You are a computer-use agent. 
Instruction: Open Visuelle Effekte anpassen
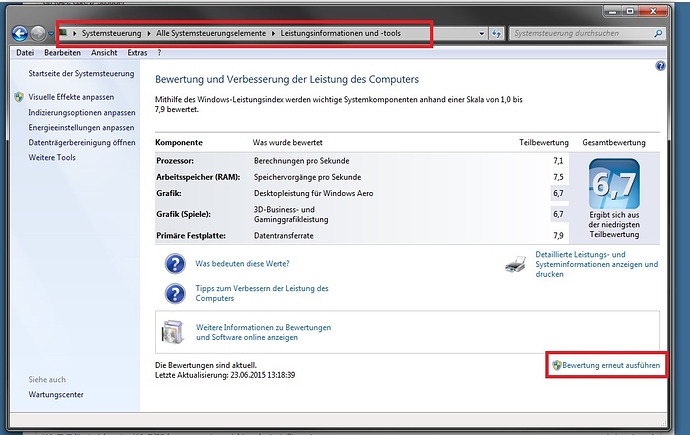click(x=71, y=97)
